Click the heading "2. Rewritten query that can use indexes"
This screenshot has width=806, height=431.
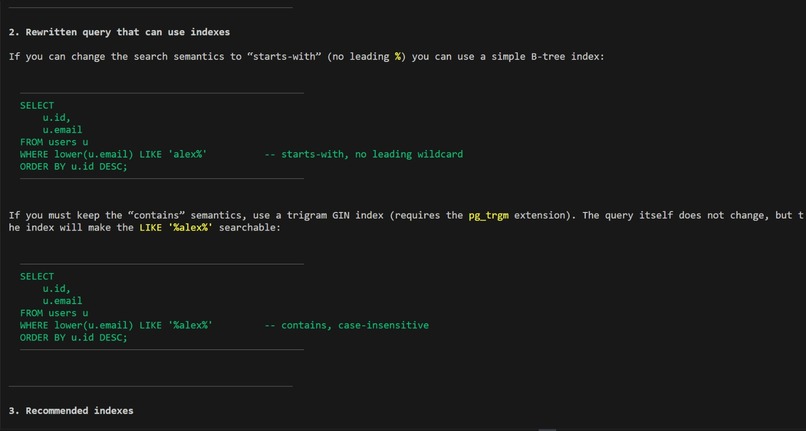coord(119,32)
